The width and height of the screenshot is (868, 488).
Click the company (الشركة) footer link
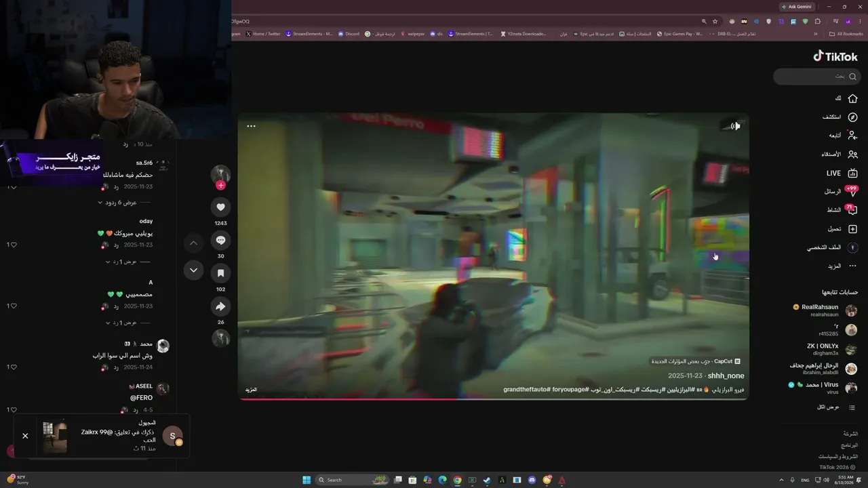(850, 433)
